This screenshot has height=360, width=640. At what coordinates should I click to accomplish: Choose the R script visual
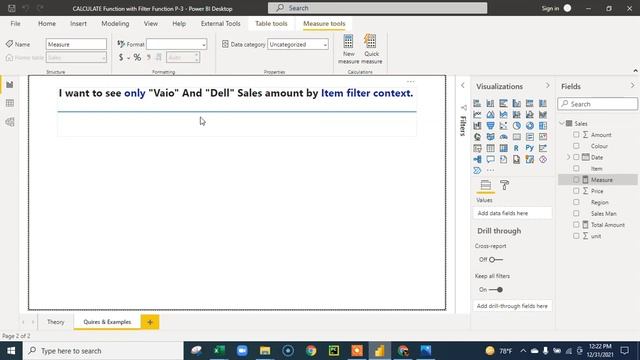coord(517,148)
